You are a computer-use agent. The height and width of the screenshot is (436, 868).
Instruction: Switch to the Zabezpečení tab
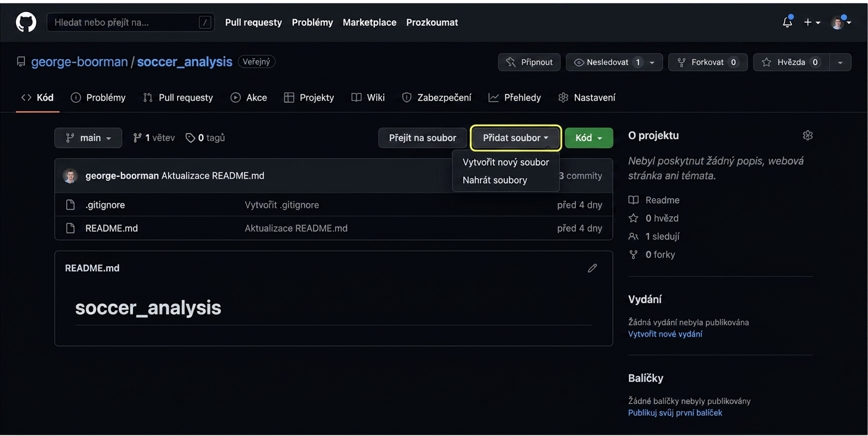click(x=437, y=98)
